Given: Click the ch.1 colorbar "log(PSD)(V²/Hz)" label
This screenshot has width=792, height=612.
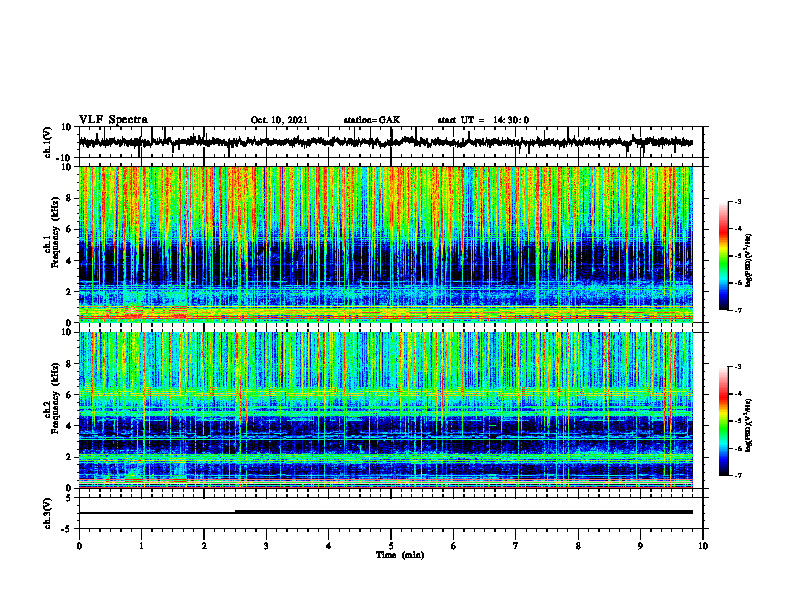Looking at the screenshot, I should tap(749, 261).
